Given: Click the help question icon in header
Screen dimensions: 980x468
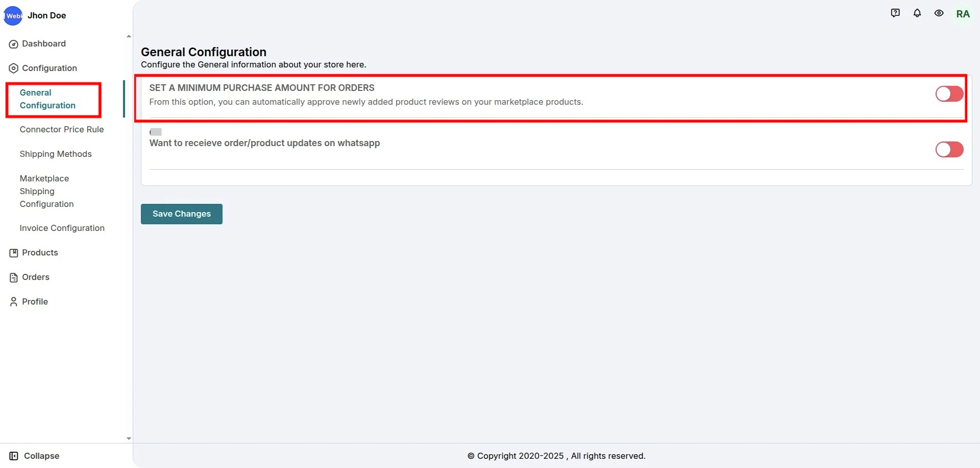Looking at the screenshot, I should point(895,13).
